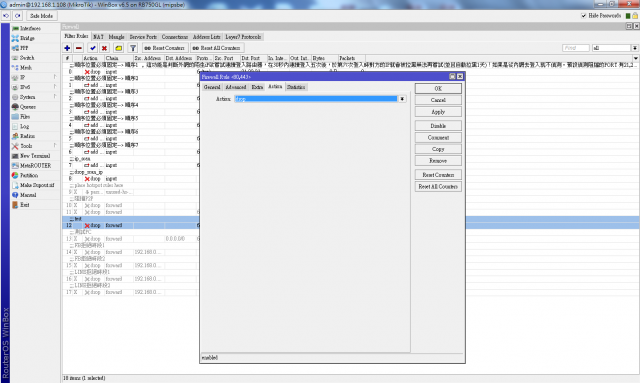Switch to NAT tab
This screenshot has height=383, width=640.
point(98,37)
